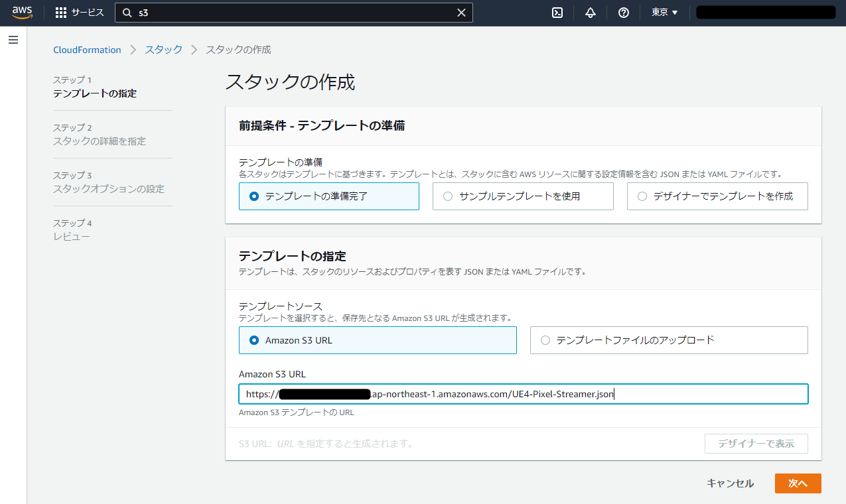Select デザイナーでテンプレートを作成 radio option

coord(717,196)
